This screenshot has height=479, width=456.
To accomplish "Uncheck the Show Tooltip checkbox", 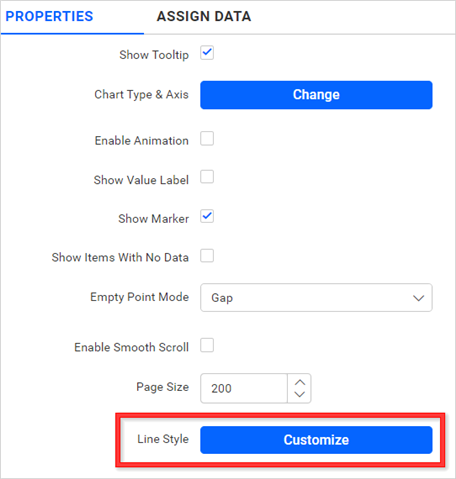I will [x=207, y=53].
